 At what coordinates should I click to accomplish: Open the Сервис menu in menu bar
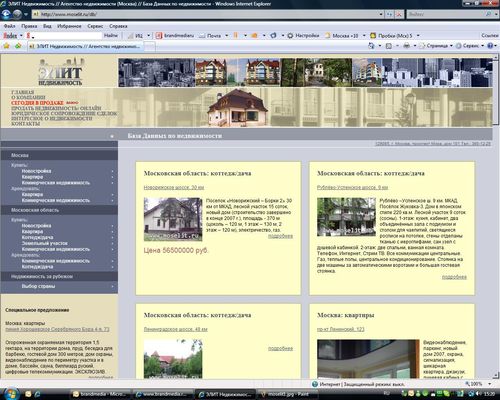pyautogui.click(x=95, y=26)
